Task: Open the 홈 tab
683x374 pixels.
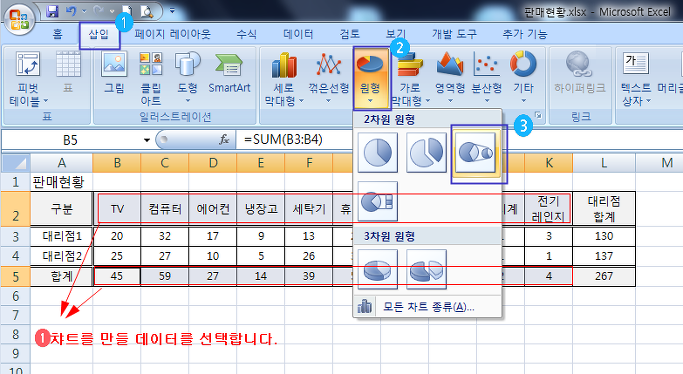Action: 57,34
